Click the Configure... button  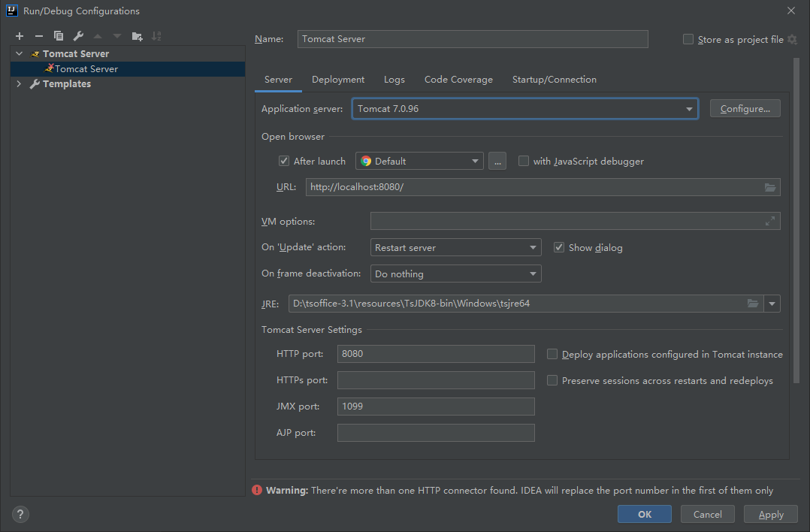pyautogui.click(x=745, y=108)
